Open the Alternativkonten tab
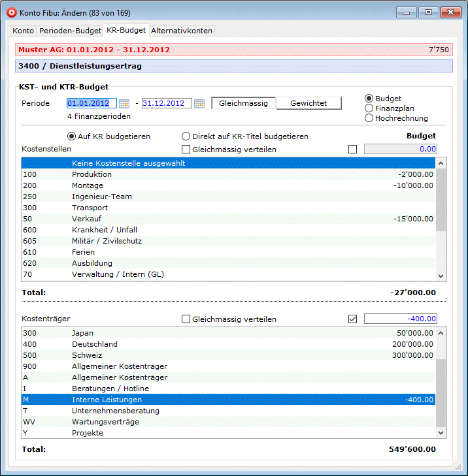The width and height of the screenshot is (468, 476). click(x=182, y=31)
